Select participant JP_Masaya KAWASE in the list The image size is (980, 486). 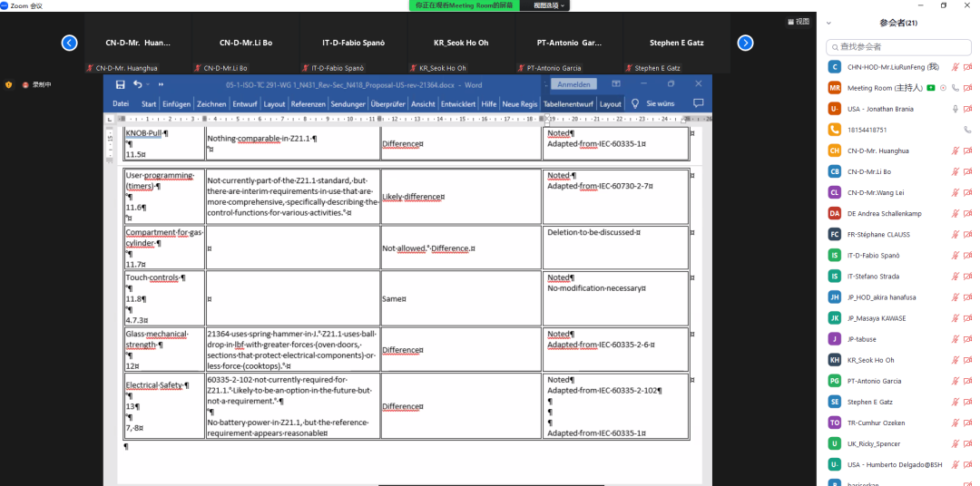[899, 318]
